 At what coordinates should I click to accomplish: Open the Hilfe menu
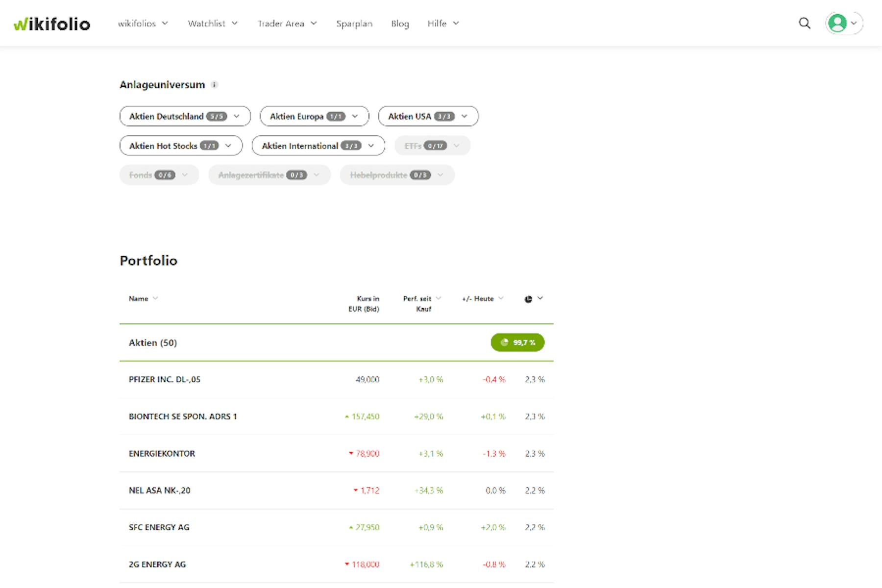(x=443, y=24)
